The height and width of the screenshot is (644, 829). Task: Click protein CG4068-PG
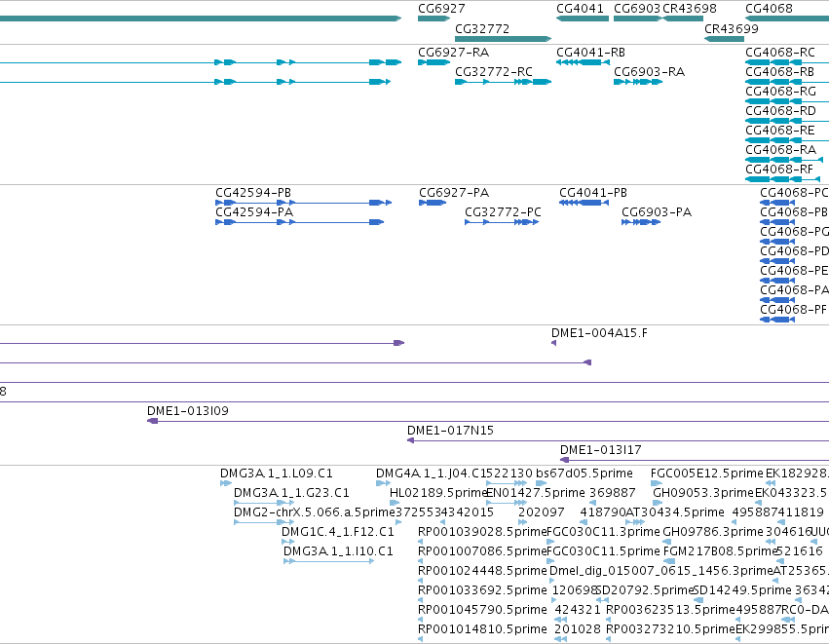point(794,232)
